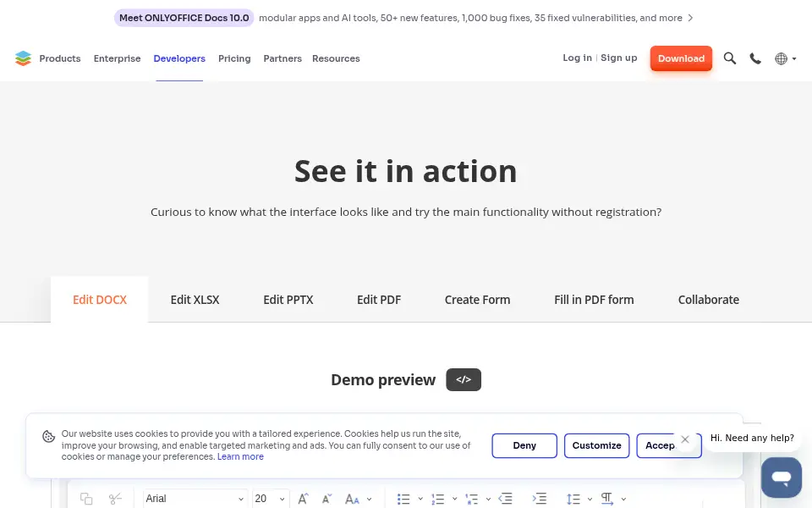812x508 pixels.
Task: Click the increase indent icon
Action: tap(539, 499)
